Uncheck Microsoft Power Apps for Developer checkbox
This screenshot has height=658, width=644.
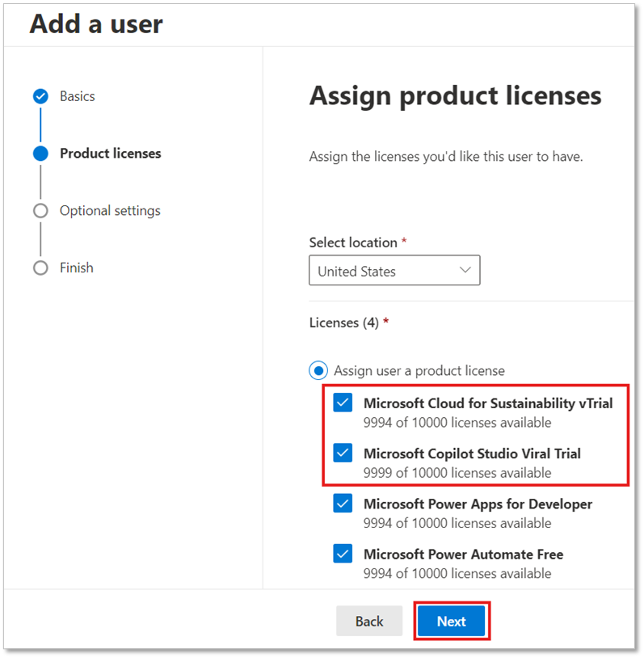click(343, 503)
